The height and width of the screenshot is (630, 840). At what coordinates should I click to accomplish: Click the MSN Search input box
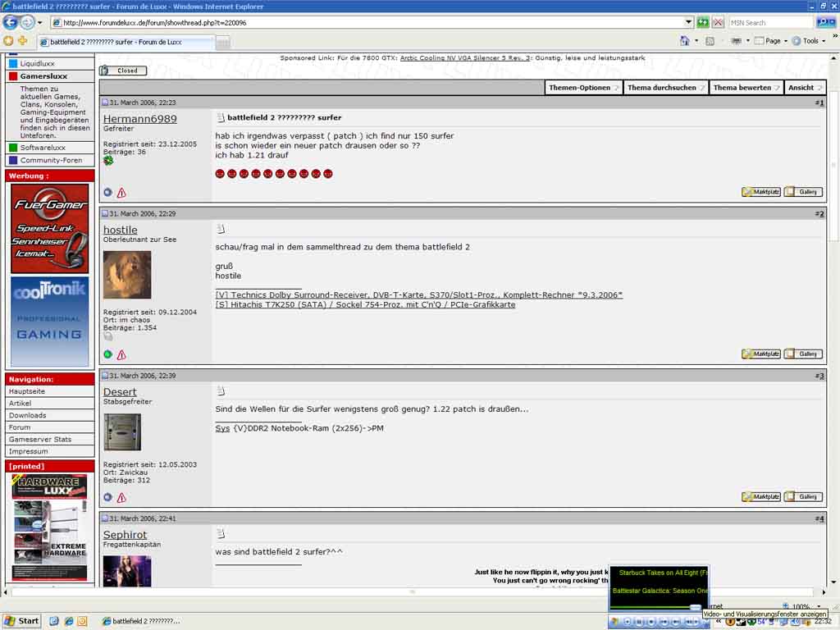(x=770, y=22)
